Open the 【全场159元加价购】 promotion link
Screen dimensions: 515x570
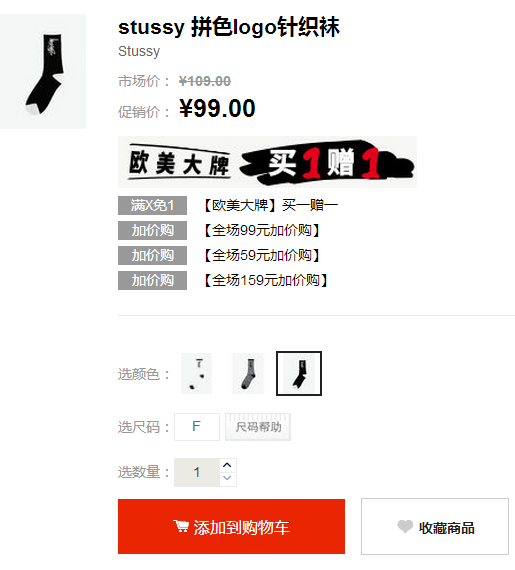coord(265,280)
